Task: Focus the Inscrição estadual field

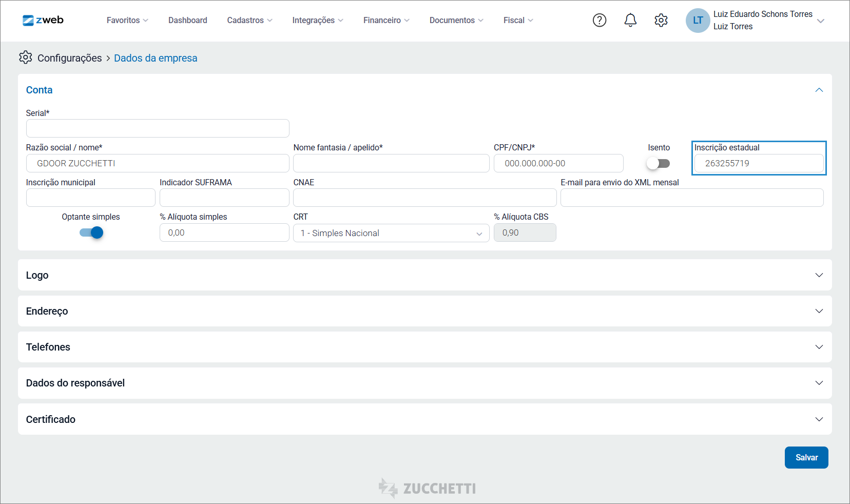Action: tap(759, 163)
